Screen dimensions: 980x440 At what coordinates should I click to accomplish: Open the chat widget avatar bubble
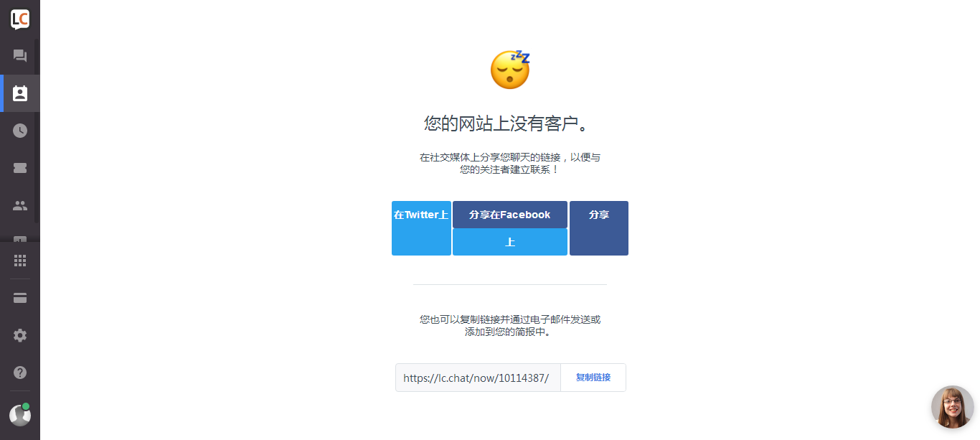coord(953,407)
